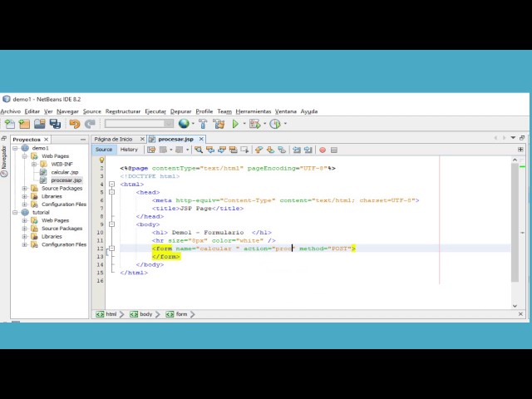
Task: Collapse the body tag fold on line 9
Action: pos(112,224)
